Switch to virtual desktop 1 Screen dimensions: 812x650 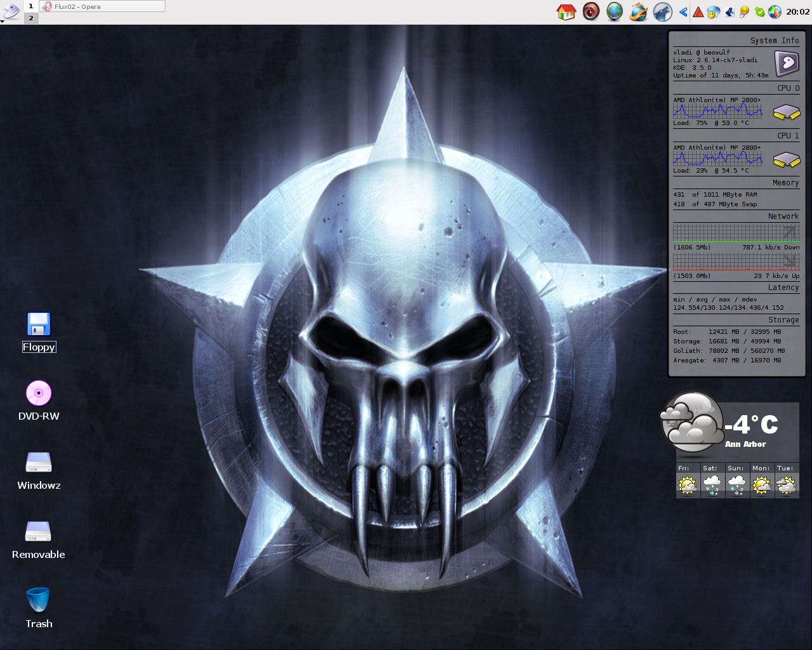click(30, 6)
